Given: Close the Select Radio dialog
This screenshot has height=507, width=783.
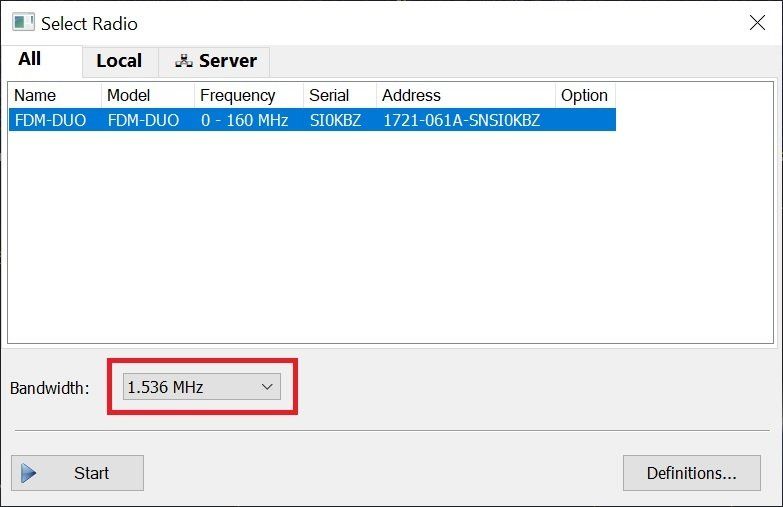Looking at the screenshot, I should (x=757, y=22).
